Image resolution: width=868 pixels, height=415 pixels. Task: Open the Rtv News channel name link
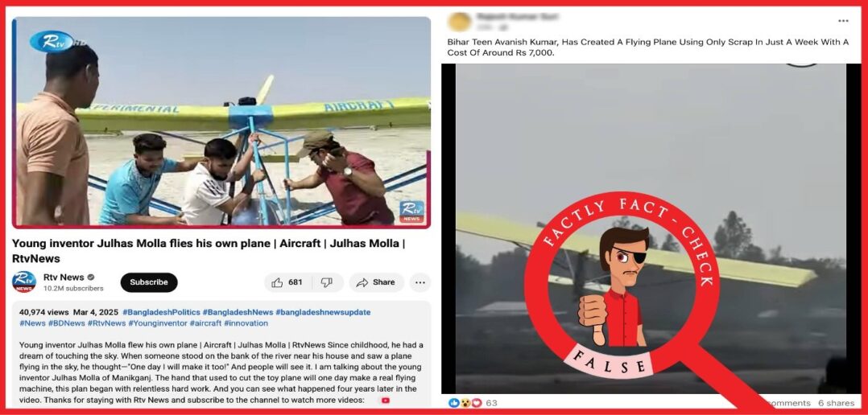click(64, 277)
